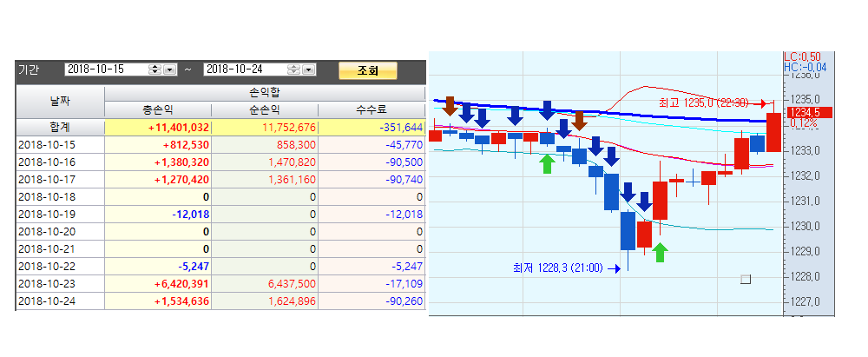Click the 1228.0 price axis label
Image resolution: width=868 pixels, height=357 pixels.
coord(804,276)
